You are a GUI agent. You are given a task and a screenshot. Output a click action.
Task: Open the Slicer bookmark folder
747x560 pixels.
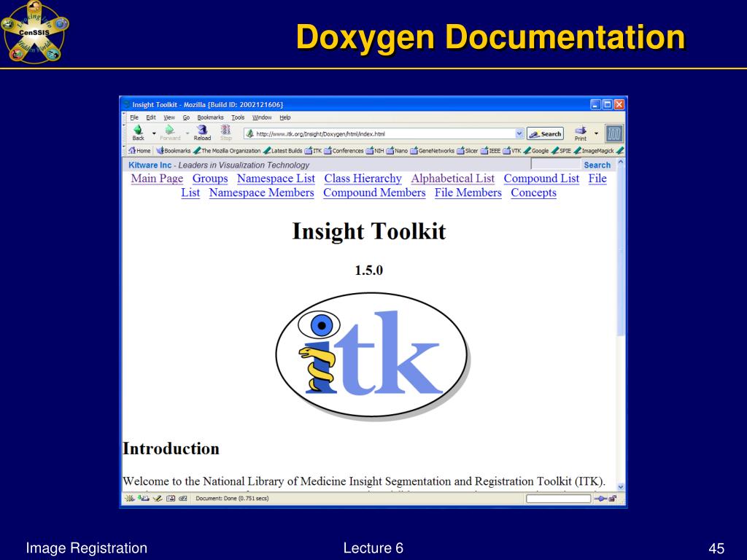tap(468, 150)
